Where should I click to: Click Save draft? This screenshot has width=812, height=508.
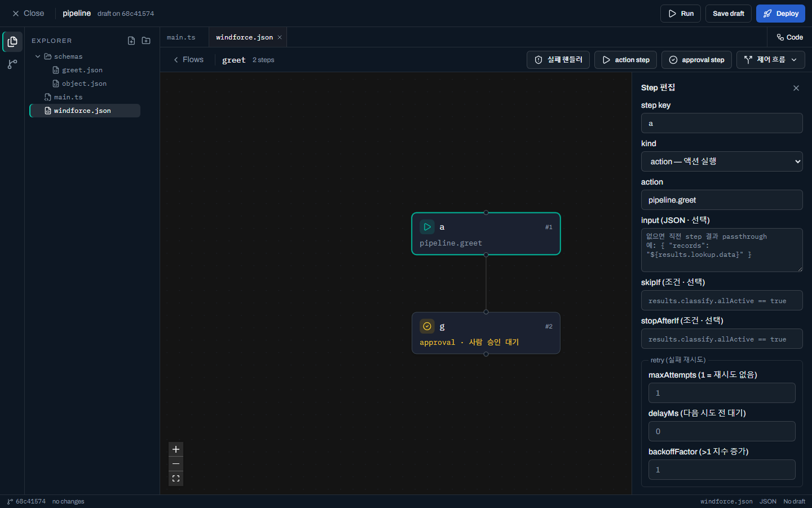[729, 14]
